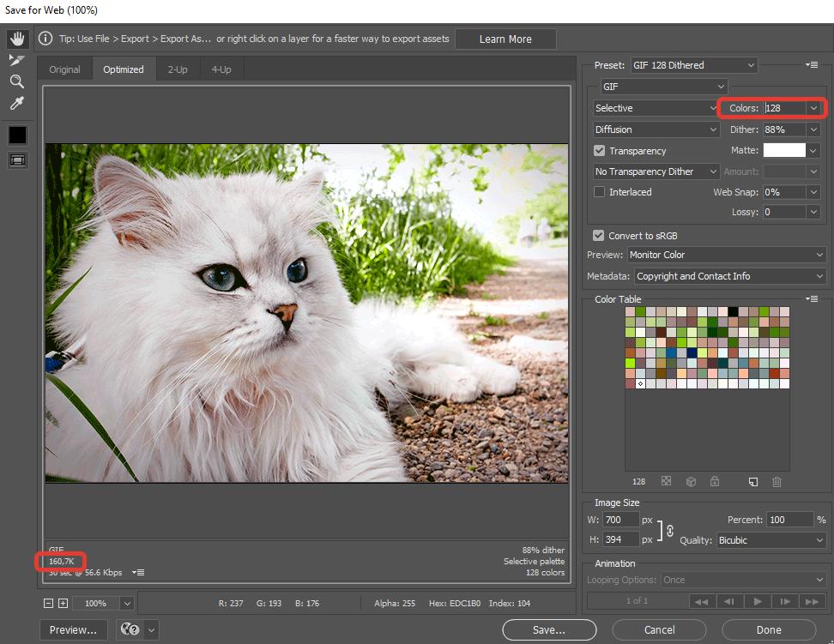Click the white Matte color swatch
Viewport: 834px width, 644px height.
[784, 151]
